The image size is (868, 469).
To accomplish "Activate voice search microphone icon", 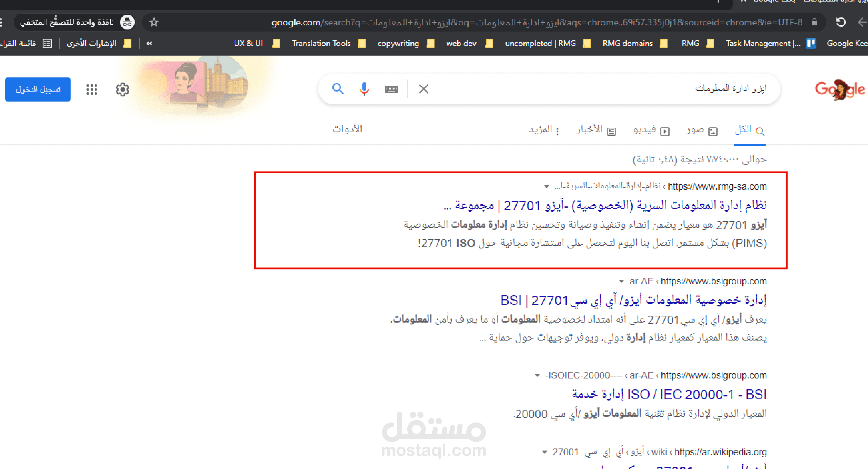I will [364, 89].
